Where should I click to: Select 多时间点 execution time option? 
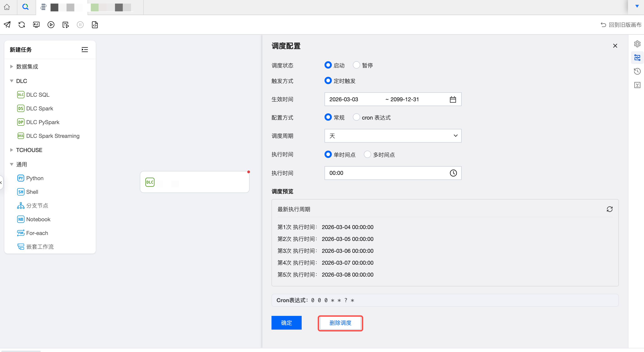[367, 155]
